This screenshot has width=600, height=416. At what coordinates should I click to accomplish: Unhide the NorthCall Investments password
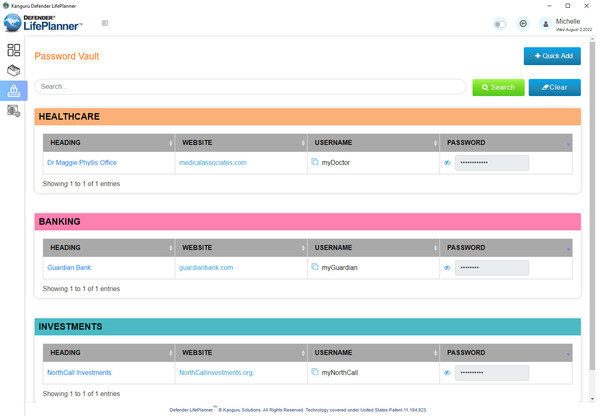(447, 373)
